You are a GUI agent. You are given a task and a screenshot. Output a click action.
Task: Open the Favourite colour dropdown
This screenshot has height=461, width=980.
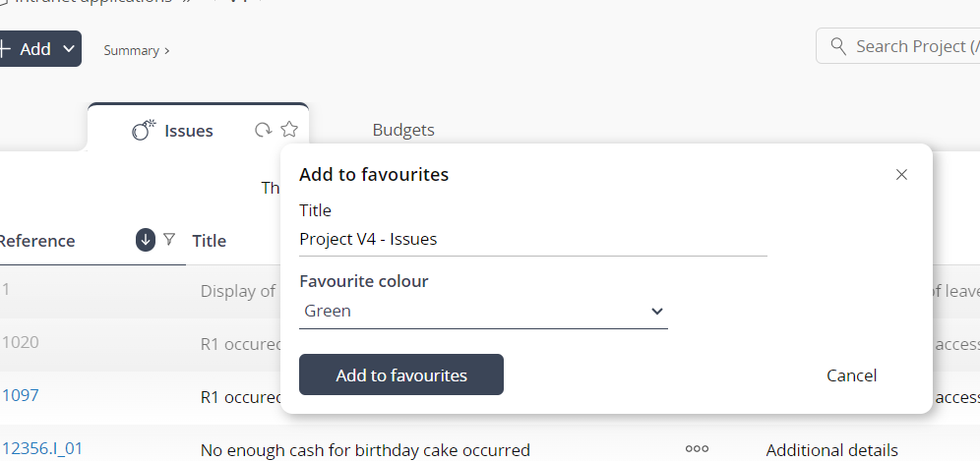coord(483,311)
